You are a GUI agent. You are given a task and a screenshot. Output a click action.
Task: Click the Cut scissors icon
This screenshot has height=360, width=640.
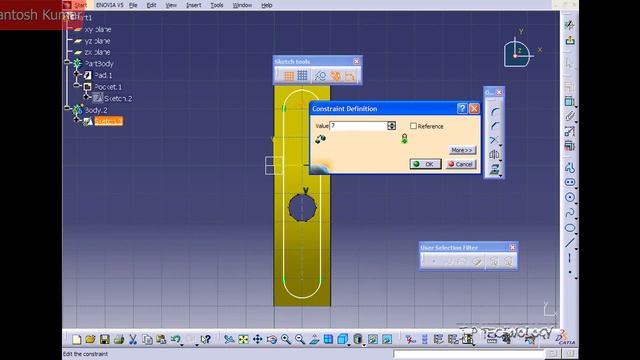[133, 339]
